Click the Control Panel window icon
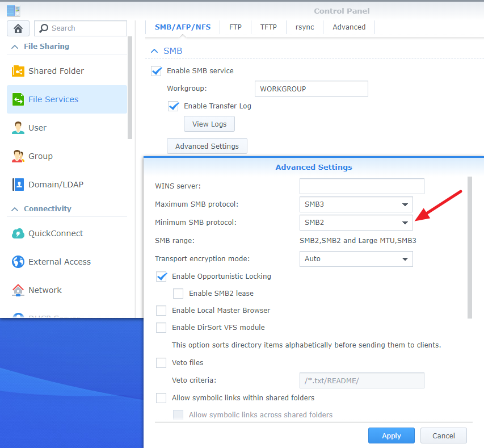Image resolution: width=484 pixels, height=448 pixels. (13, 11)
